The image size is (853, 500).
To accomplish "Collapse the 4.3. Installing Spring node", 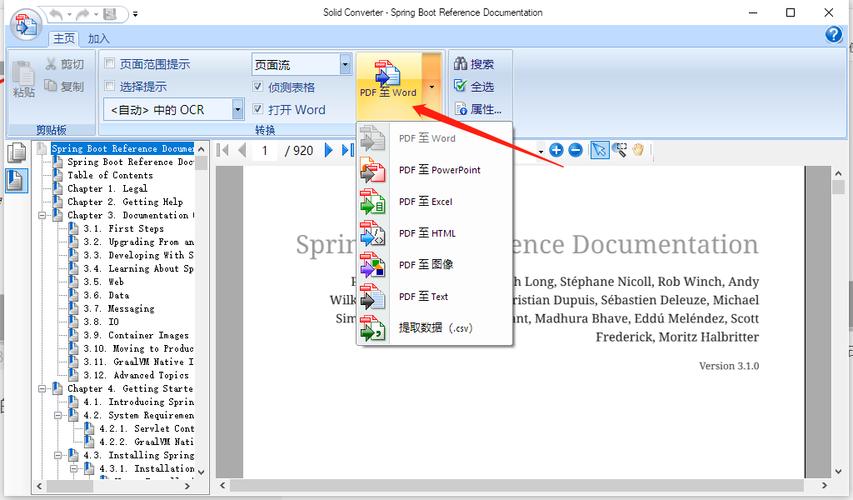I will point(58,455).
